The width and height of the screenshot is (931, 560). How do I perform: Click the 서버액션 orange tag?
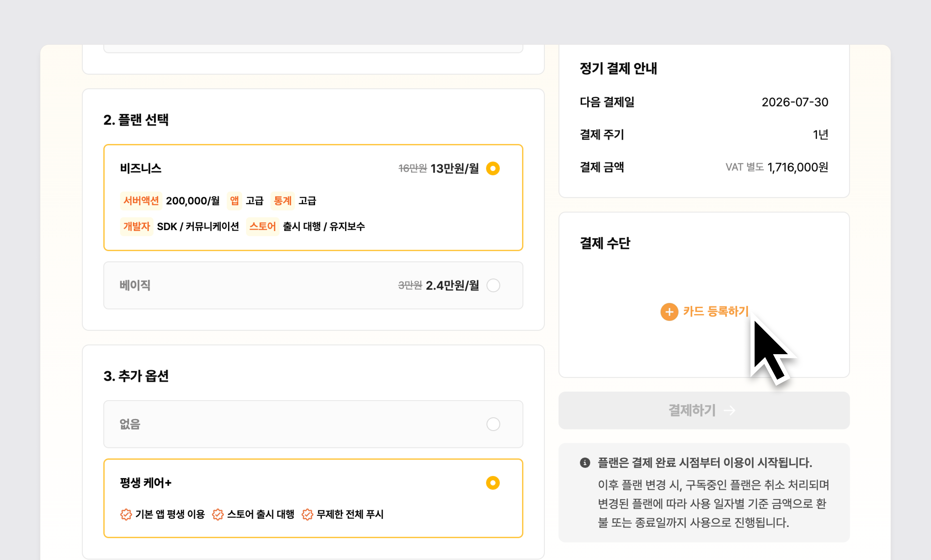141,201
